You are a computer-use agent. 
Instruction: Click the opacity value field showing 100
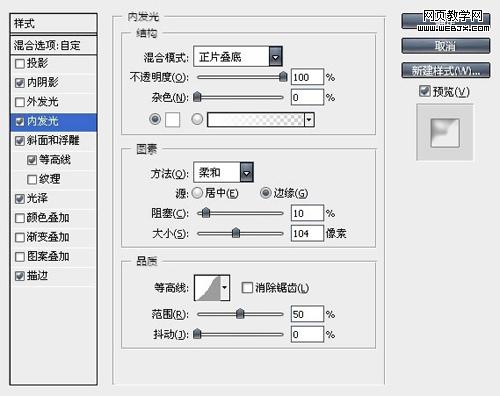307,77
